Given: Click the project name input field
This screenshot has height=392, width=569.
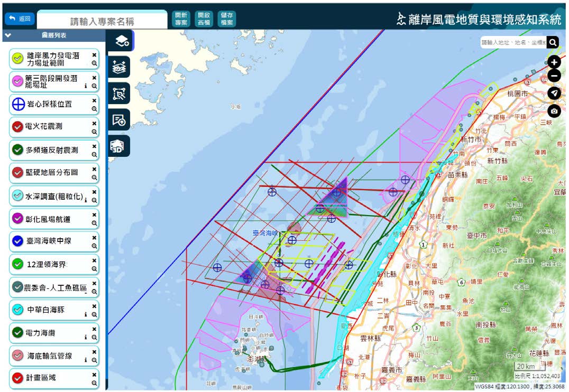Looking at the screenshot, I should coord(102,22).
